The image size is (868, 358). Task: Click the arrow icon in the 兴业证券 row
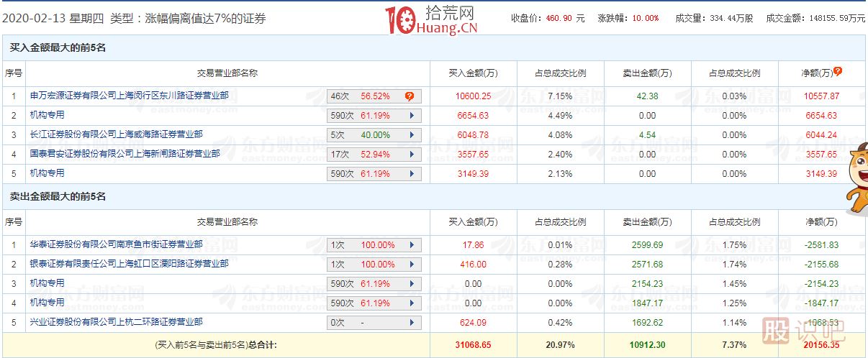411,323
